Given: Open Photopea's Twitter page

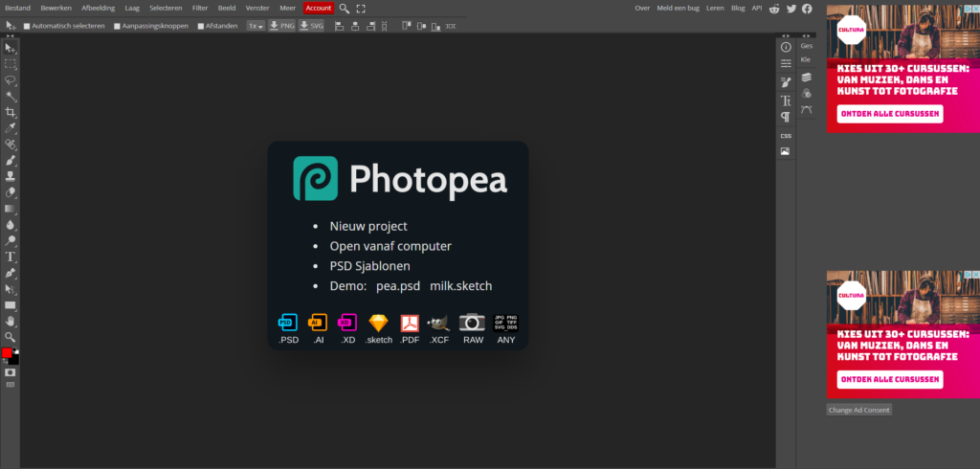Looking at the screenshot, I should coord(791,8).
